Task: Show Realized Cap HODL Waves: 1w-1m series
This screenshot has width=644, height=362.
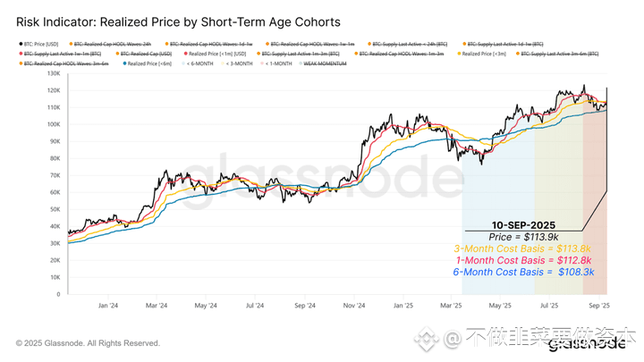Action: (309, 44)
